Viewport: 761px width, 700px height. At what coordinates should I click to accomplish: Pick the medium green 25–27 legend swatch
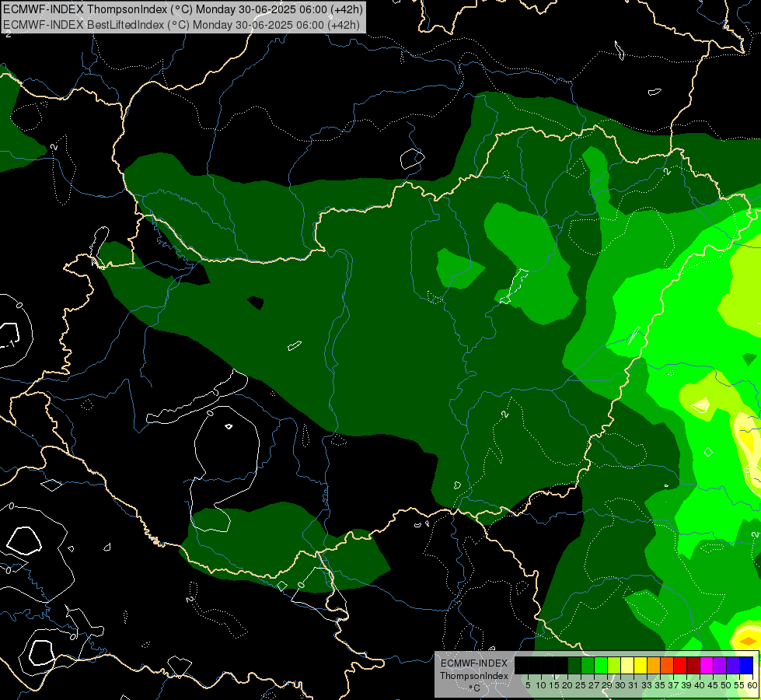[x=588, y=665]
